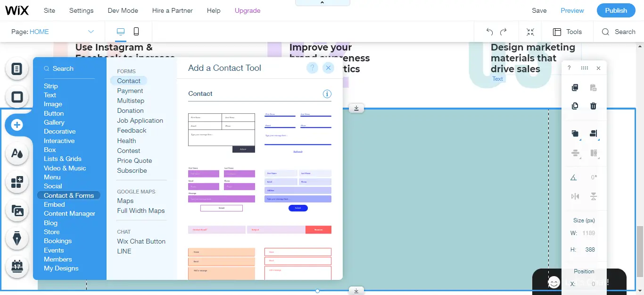
Task: Select Content Manager in the Add list
Action: [x=70, y=213]
